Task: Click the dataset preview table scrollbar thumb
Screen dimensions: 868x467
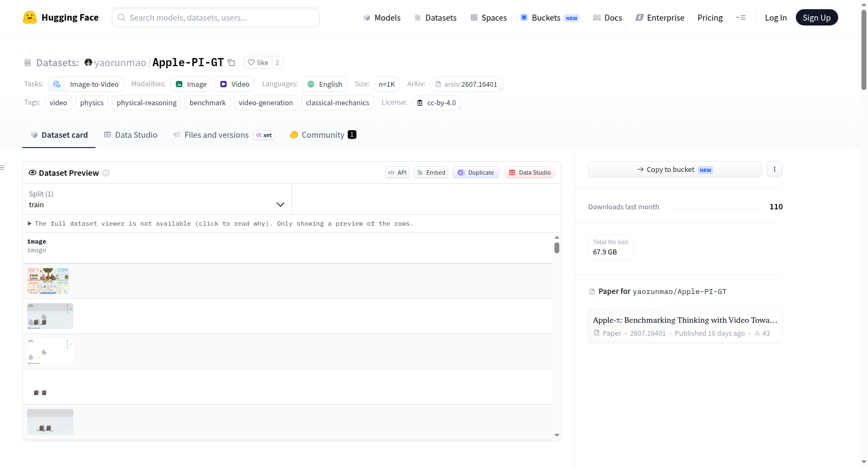Action: 557,248
